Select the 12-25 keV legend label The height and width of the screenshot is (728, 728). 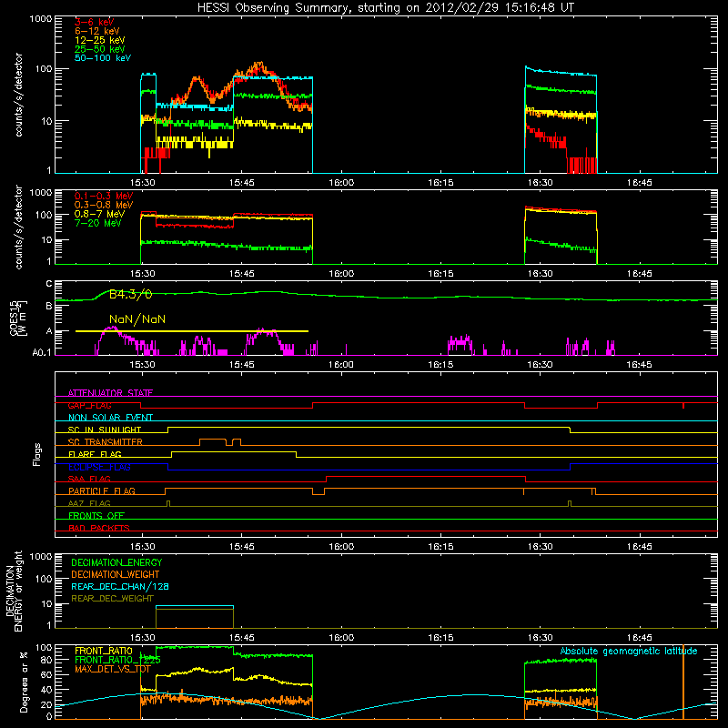(100, 40)
